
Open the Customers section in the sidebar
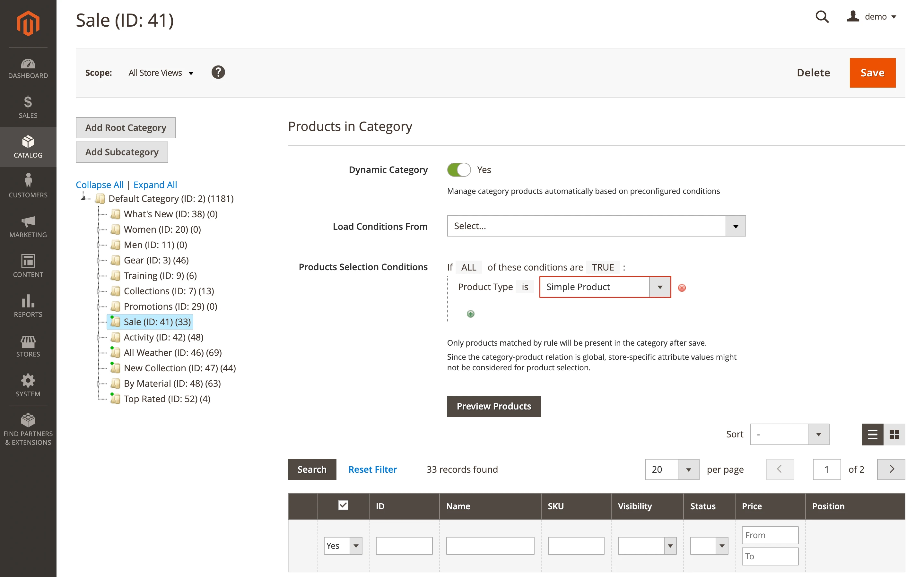[x=28, y=186]
